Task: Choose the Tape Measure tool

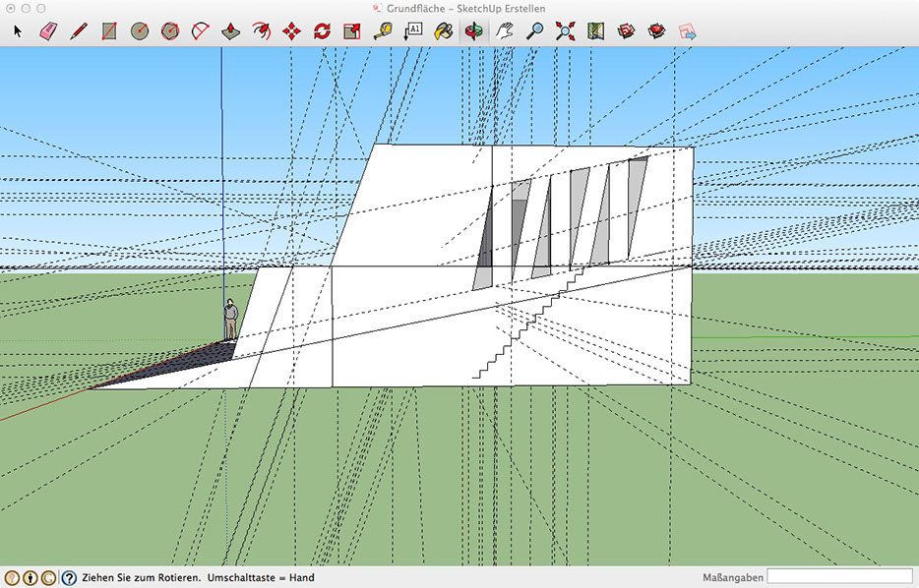Action: click(383, 30)
